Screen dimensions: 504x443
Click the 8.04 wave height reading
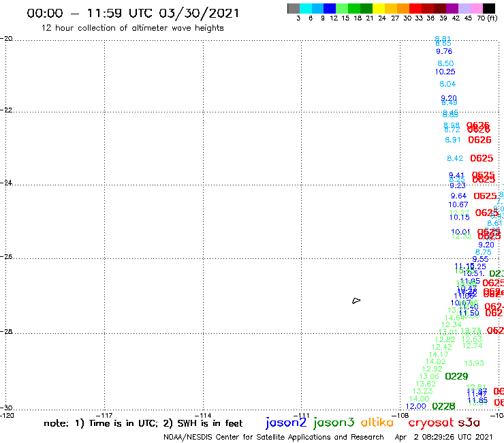pos(447,84)
